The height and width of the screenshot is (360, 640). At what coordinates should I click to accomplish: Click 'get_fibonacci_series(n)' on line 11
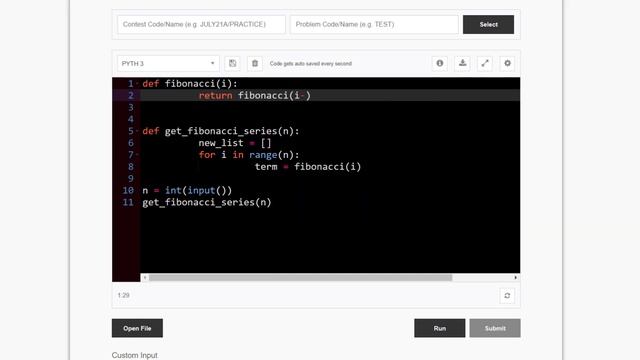point(207,202)
